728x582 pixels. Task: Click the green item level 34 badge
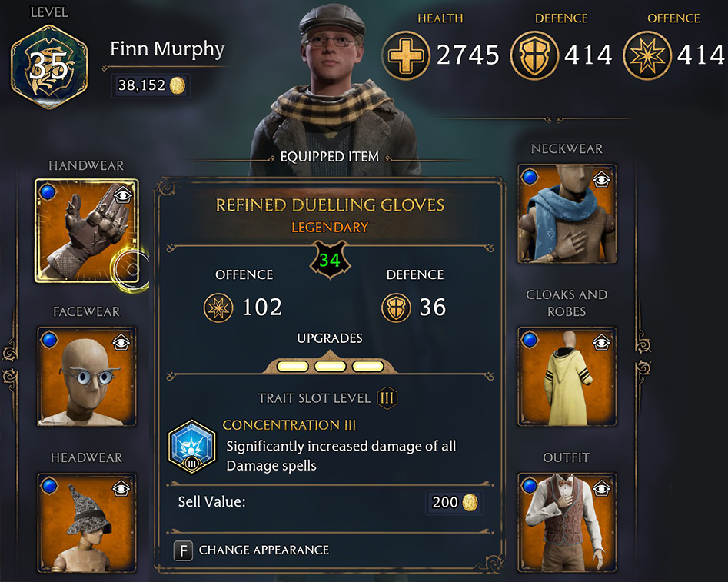(x=330, y=260)
